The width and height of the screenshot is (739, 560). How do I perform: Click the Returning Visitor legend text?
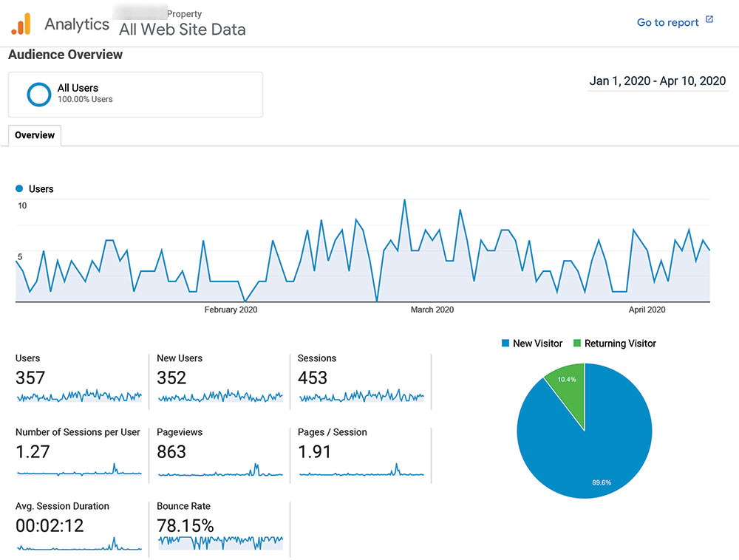tap(620, 344)
